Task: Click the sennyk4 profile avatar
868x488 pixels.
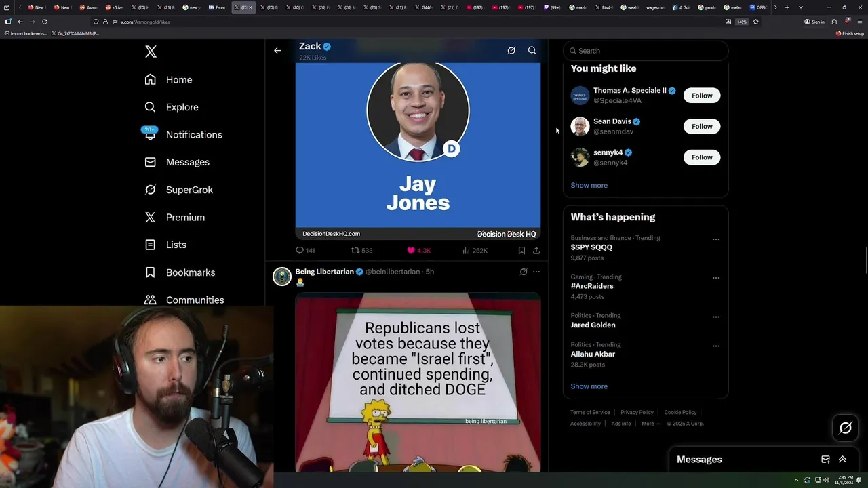Action: [580, 157]
